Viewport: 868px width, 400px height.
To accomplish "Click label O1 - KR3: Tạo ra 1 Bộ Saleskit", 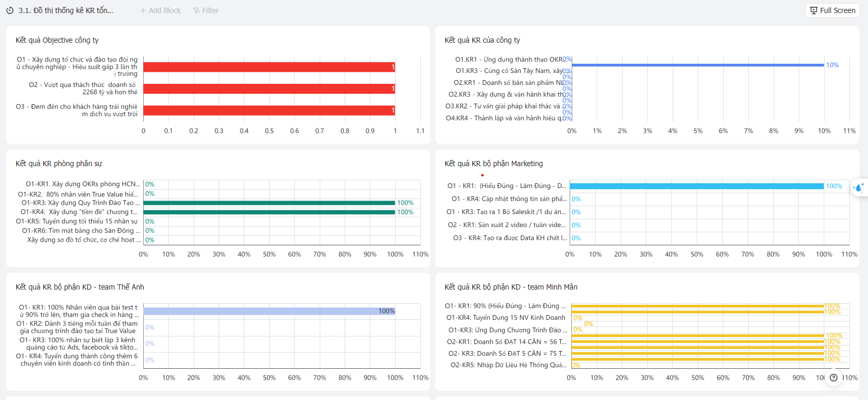I will (507, 212).
